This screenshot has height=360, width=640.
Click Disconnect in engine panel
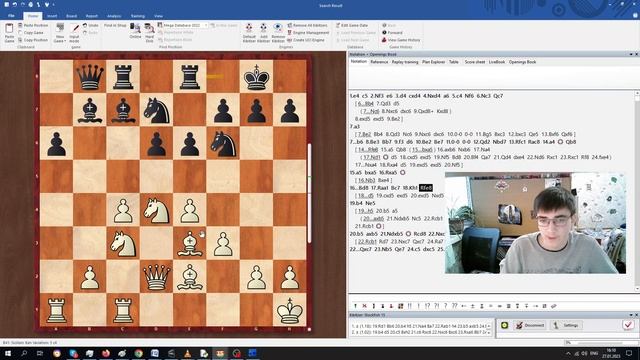coord(529,325)
